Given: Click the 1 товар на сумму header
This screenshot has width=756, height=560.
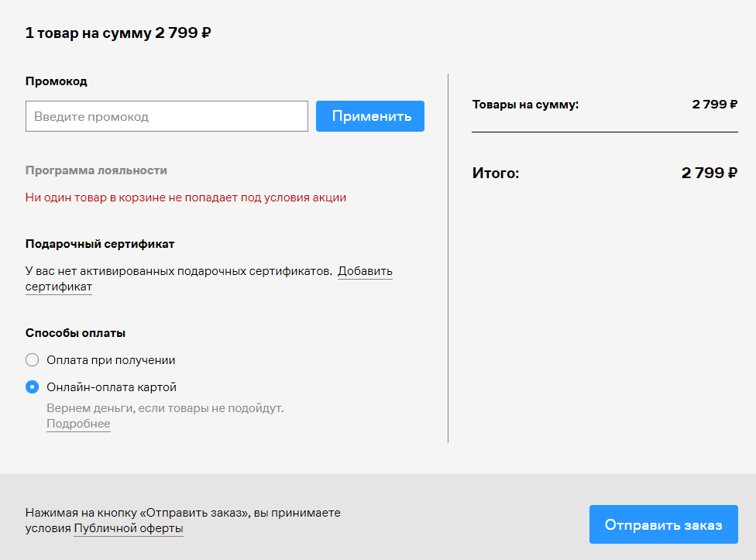Looking at the screenshot, I should coord(119,33).
